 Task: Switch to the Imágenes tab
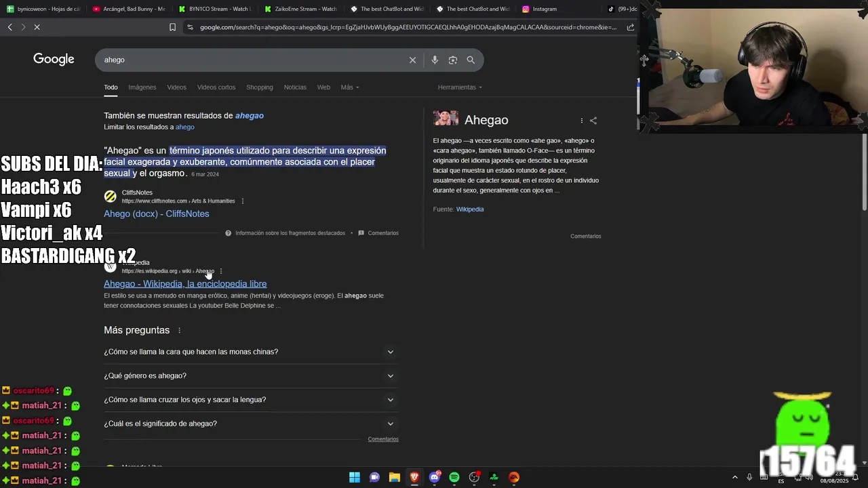[142, 87]
